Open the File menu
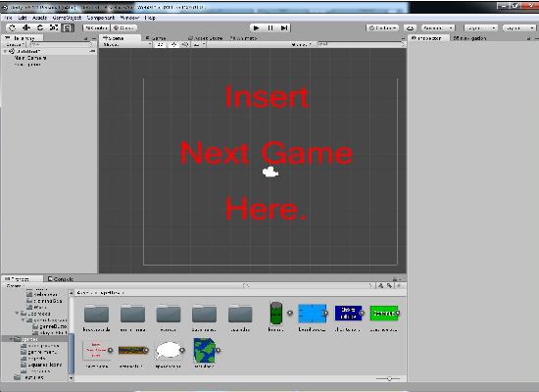This screenshot has width=539, height=392. click(8, 18)
